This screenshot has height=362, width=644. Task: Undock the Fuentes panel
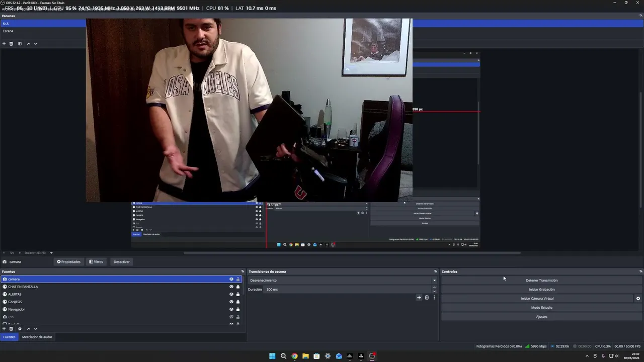243,271
